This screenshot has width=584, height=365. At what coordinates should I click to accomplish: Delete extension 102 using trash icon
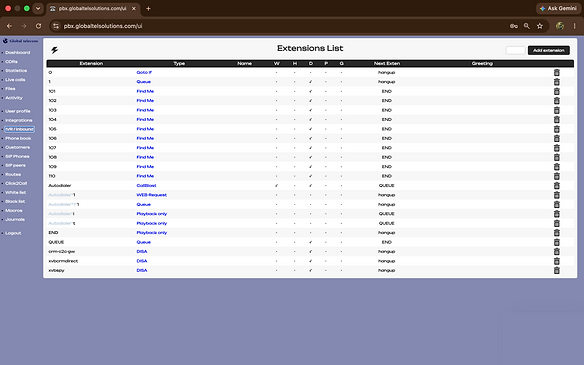coord(556,101)
